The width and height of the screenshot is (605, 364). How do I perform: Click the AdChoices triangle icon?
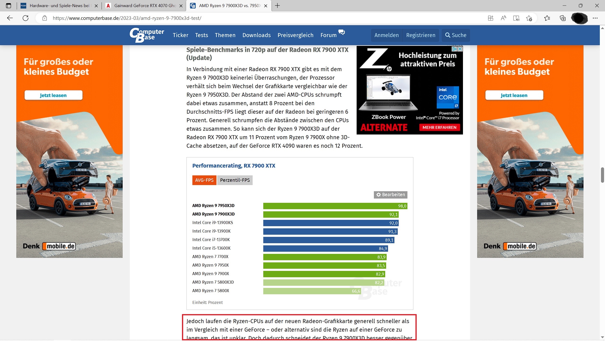coord(454,49)
